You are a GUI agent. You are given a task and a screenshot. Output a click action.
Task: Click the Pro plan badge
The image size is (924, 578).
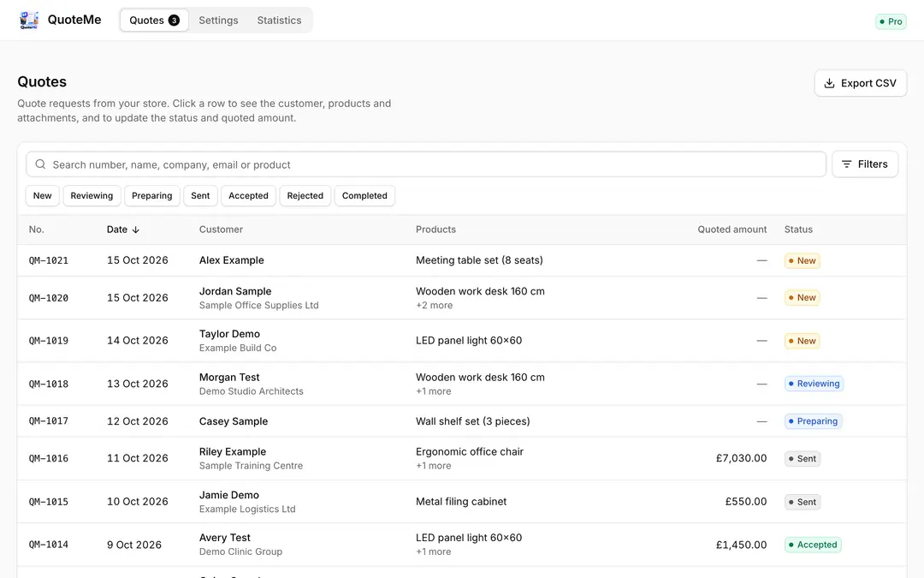pos(891,21)
